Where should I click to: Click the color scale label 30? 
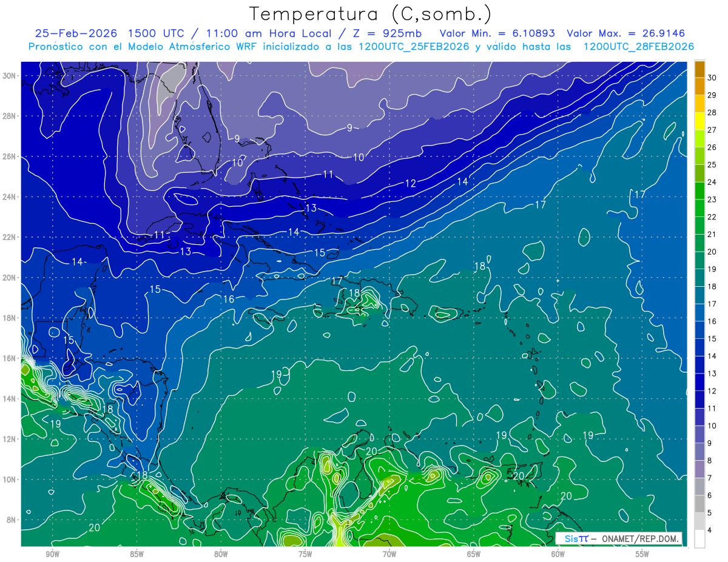click(712, 77)
